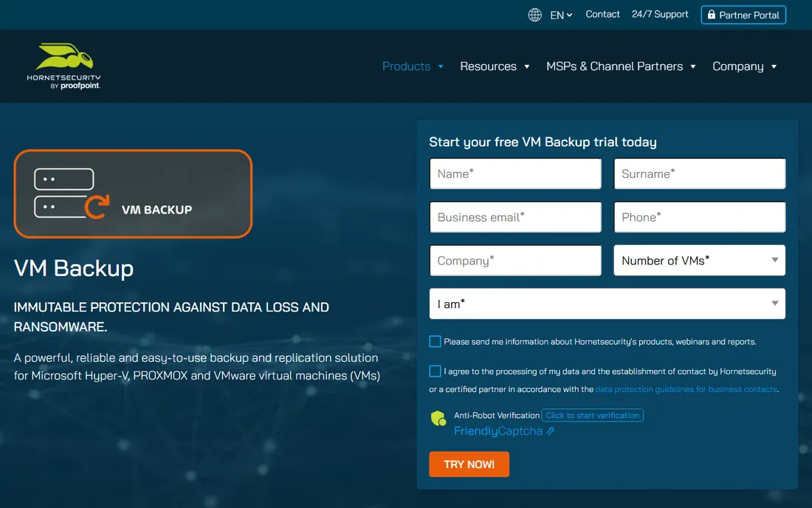Expand the Number of VMs dropdown

700,261
